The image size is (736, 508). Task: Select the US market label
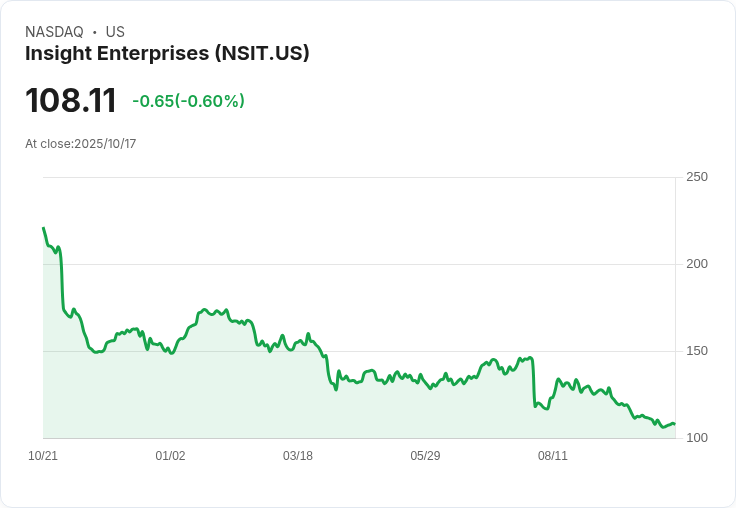pyautogui.click(x=115, y=32)
